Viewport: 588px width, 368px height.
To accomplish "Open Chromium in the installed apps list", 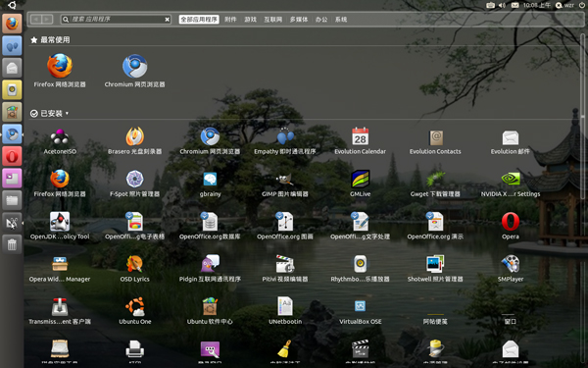I will (210, 141).
